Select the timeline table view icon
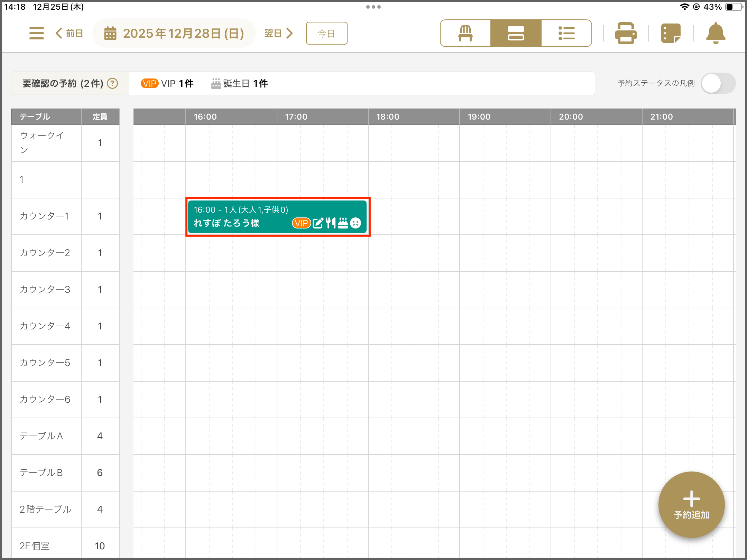This screenshot has height=560, width=747. click(516, 33)
